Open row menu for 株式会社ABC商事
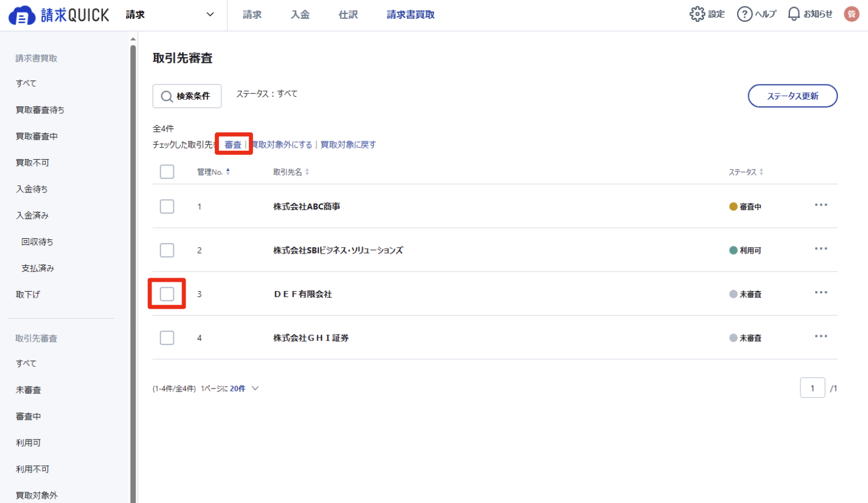This screenshot has height=503, width=868. click(x=821, y=205)
